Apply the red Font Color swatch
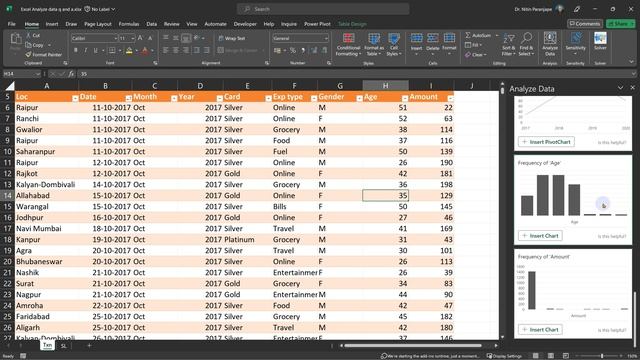 click(145, 51)
